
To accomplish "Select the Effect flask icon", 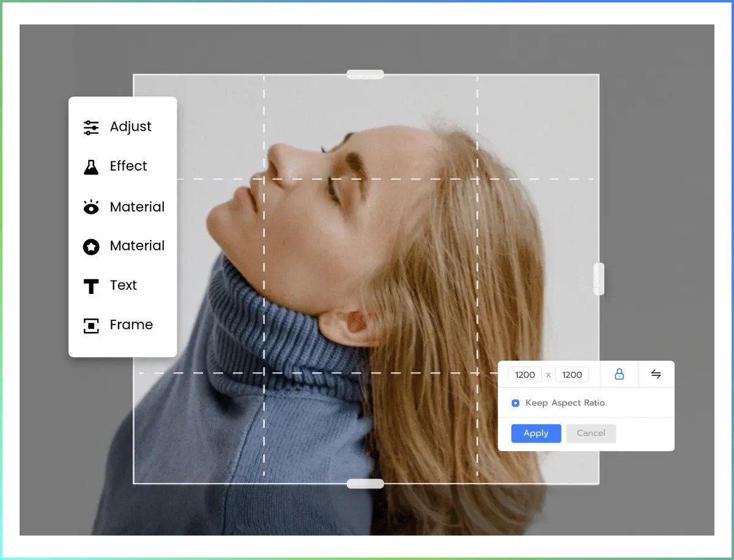I will click(x=91, y=166).
